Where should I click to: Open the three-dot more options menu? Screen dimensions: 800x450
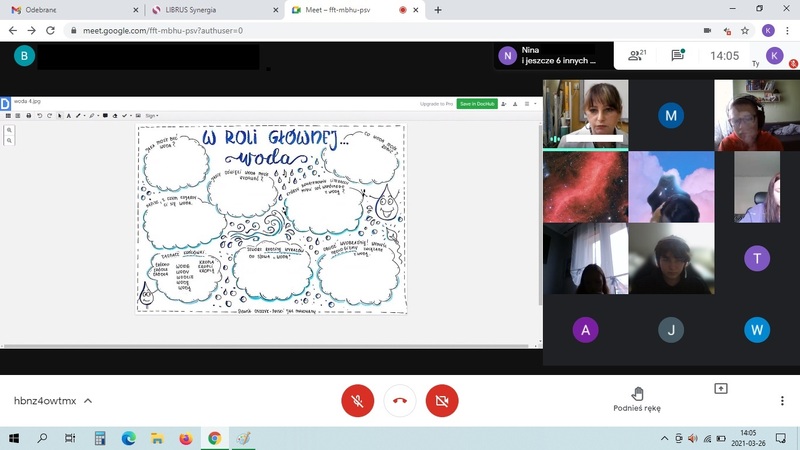pyautogui.click(x=782, y=401)
